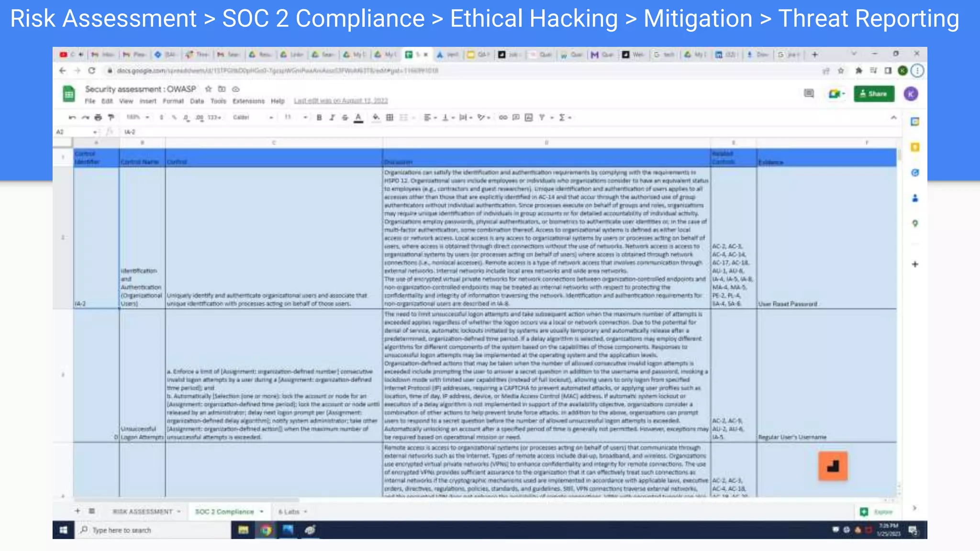
Task: Toggle italic formatting in toolbar
Action: coord(332,118)
